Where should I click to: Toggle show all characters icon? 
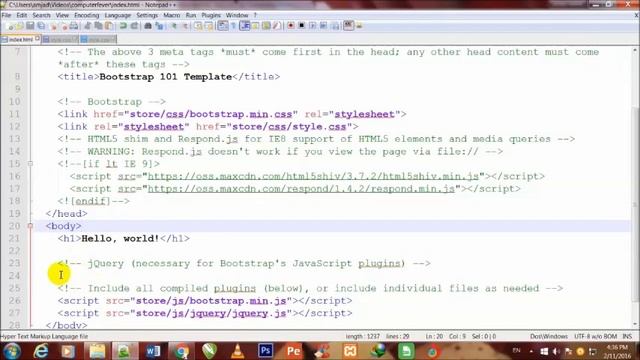[233, 26]
